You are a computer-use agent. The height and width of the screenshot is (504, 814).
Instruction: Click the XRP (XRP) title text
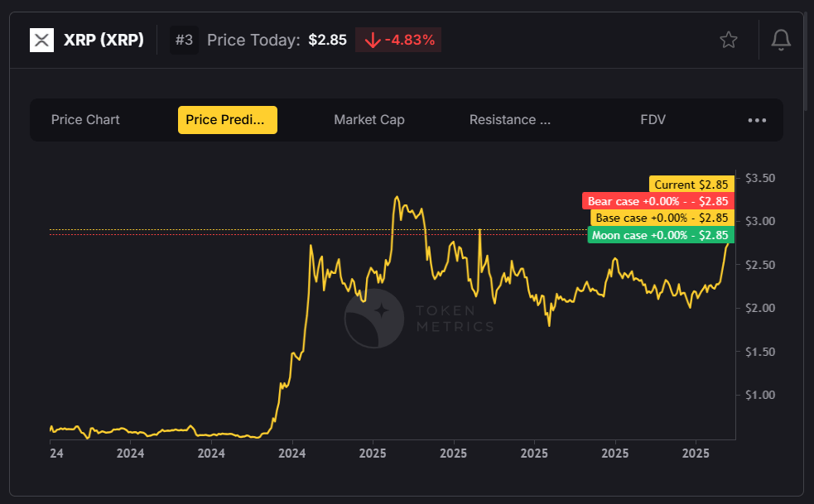point(104,40)
